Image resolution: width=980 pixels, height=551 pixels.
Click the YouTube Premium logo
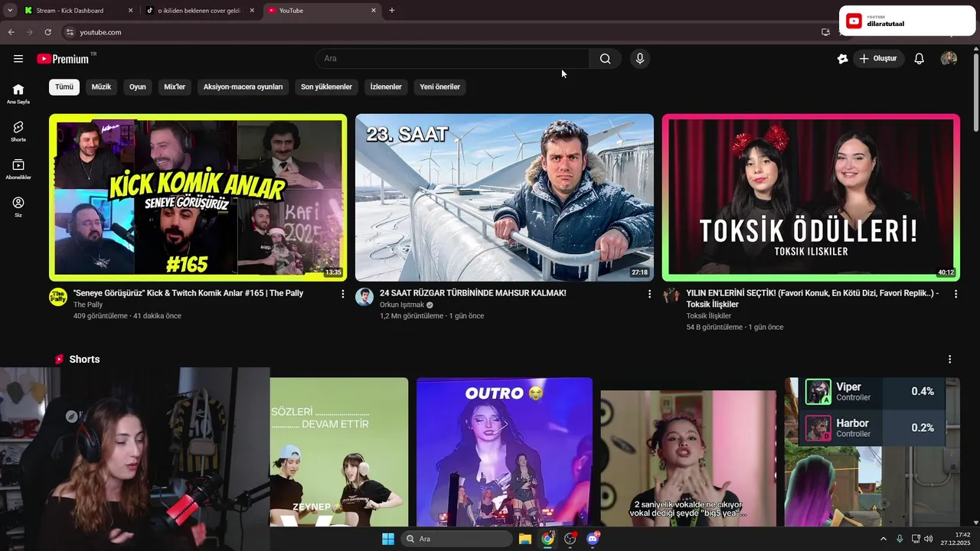click(63, 59)
